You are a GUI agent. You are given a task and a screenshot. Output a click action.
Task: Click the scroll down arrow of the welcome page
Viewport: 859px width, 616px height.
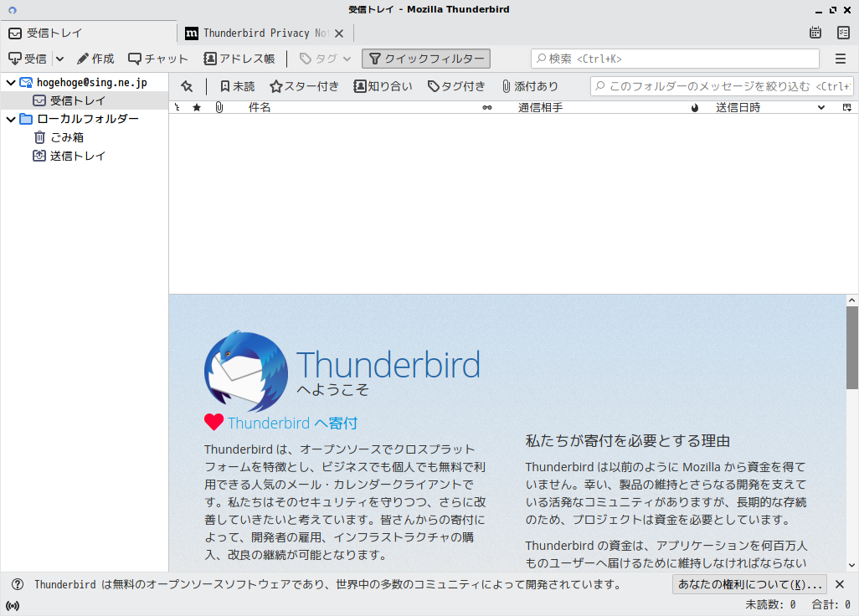click(x=851, y=565)
